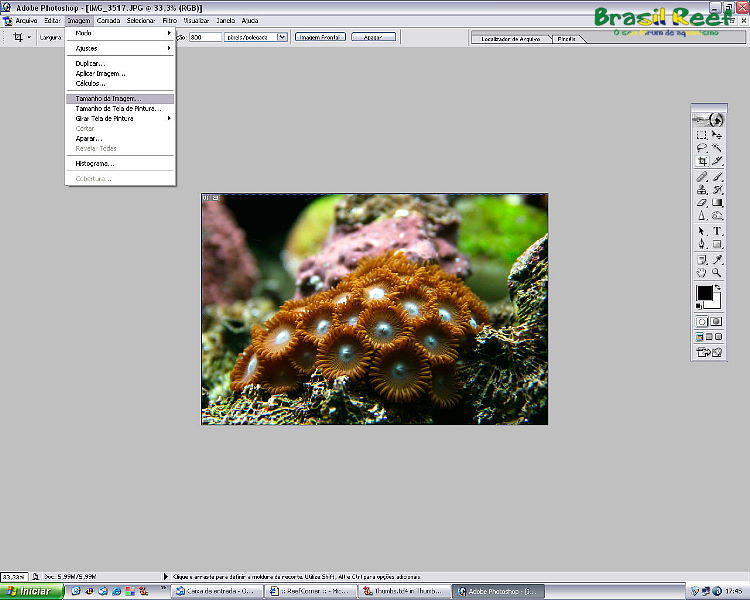Screen dimensions: 750x600
Task: Open the Filtro menu
Action: (168, 20)
